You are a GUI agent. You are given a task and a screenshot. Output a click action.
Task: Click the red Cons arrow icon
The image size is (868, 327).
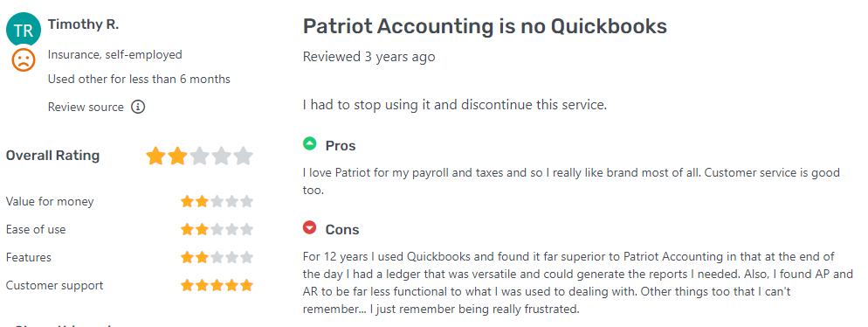tap(309, 228)
